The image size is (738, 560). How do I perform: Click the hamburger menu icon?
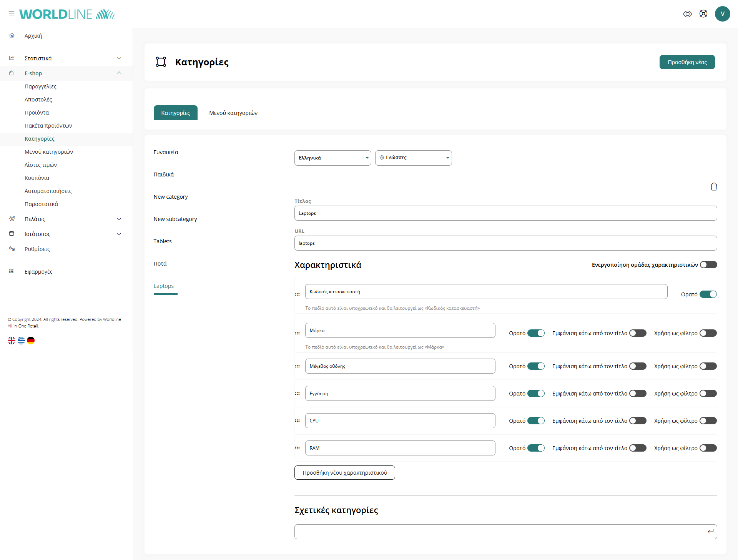(x=12, y=14)
